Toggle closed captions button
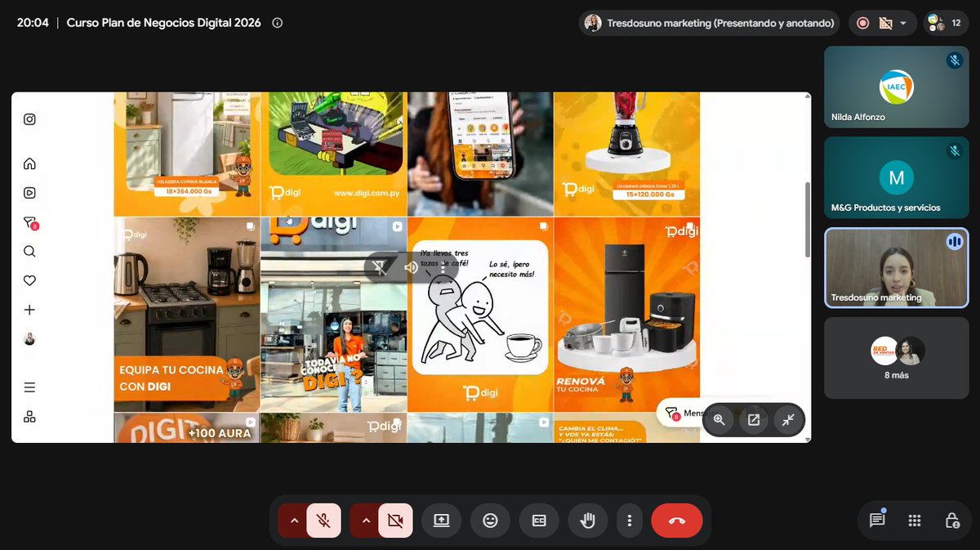The width and height of the screenshot is (980, 550). [x=539, y=521]
